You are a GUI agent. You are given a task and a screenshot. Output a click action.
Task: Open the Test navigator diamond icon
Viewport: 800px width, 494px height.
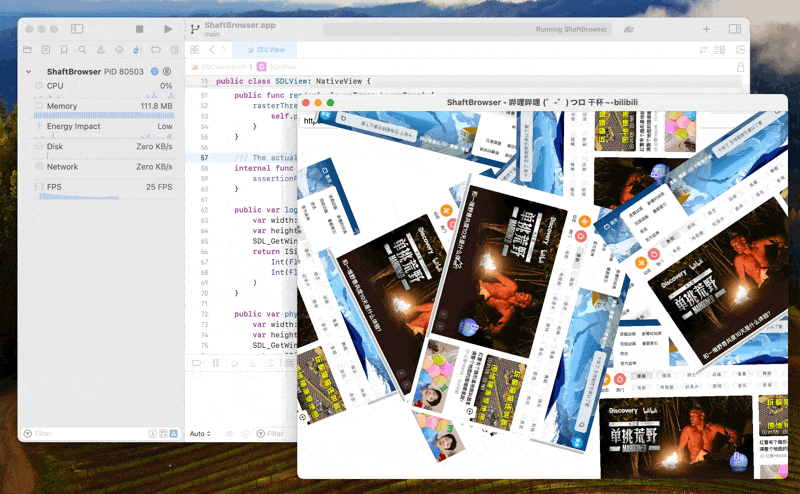click(119, 50)
